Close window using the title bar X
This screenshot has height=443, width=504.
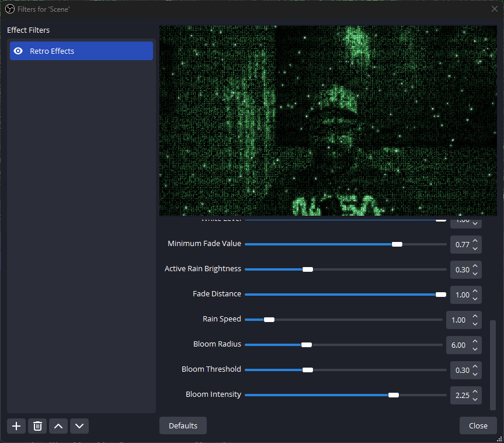pyautogui.click(x=495, y=9)
